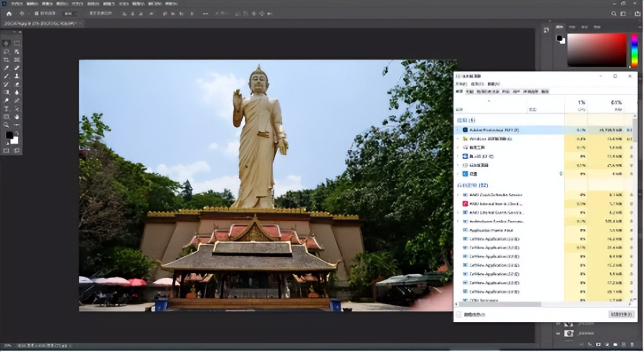Select the Move tool in the toolbox
Image resolution: width=644 pixels, height=352 pixels.
[x=6, y=43]
